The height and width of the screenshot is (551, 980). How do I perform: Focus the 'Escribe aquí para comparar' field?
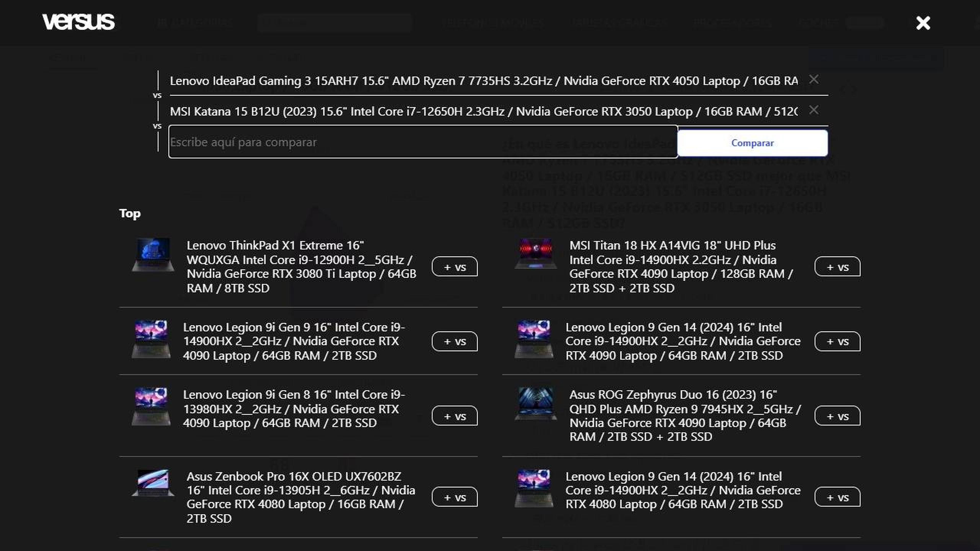click(x=423, y=142)
